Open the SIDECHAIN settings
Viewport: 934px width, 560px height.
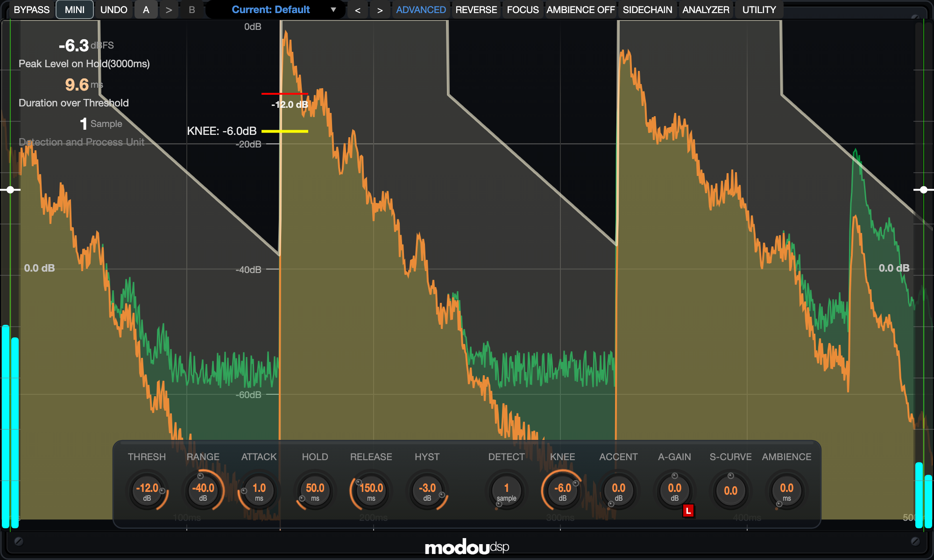[647, 10]
